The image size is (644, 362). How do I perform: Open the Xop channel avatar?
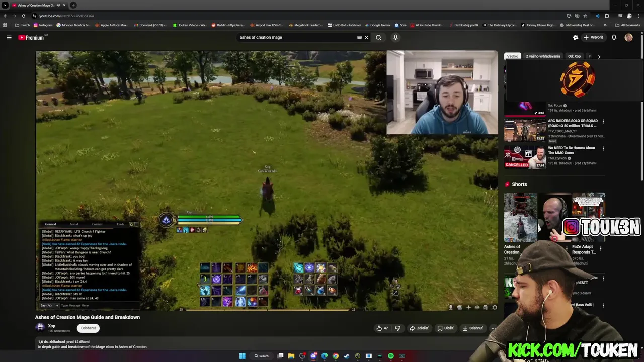click(40, 328)
